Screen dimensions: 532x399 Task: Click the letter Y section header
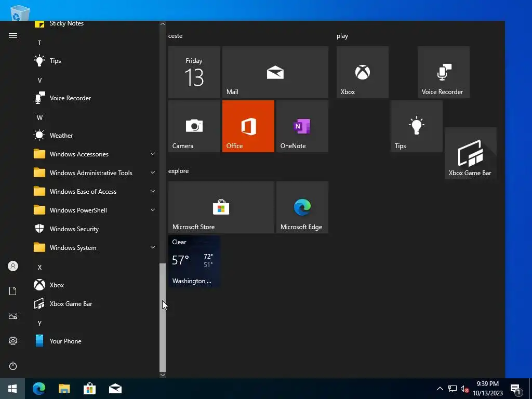[39, 323]
